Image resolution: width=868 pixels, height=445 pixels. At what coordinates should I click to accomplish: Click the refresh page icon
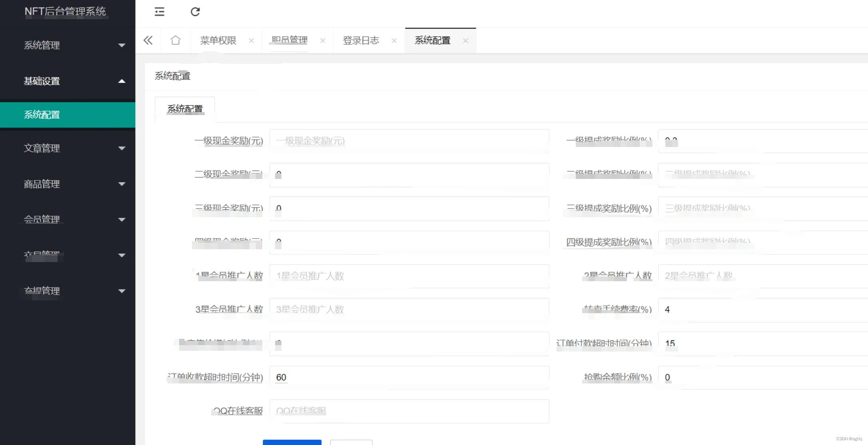[195, 12]
